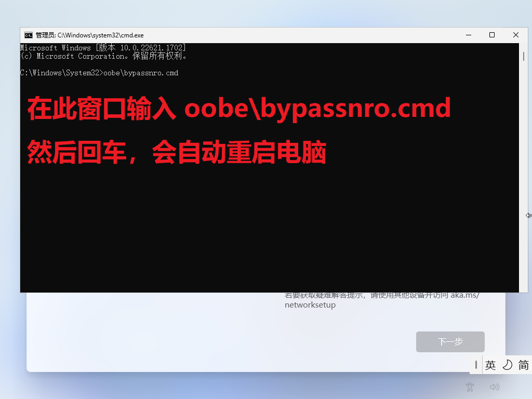This screenshot has width=532, height=399.
Task: Click the Microsoft Corporation copyright line
Action: pos(104,56)
